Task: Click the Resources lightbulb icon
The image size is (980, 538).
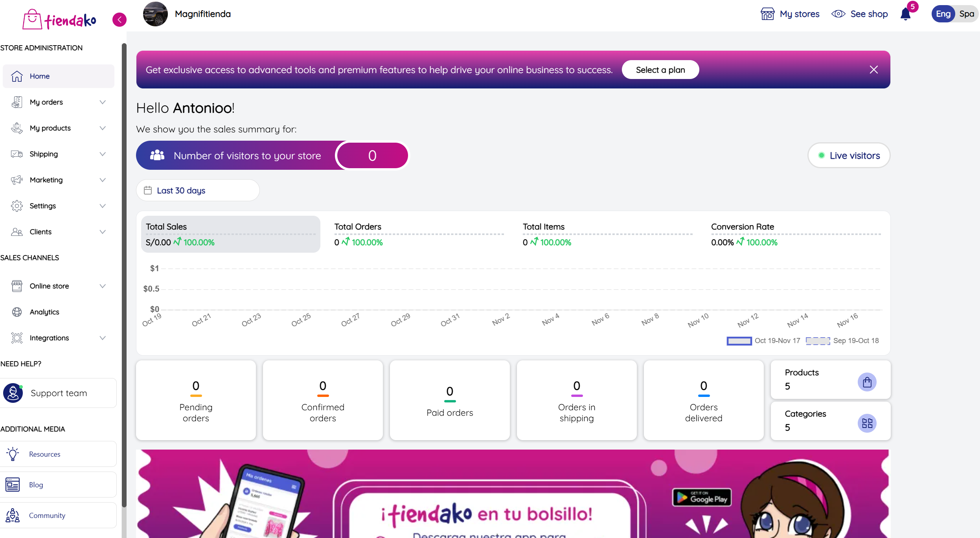Action: point(13,454)
